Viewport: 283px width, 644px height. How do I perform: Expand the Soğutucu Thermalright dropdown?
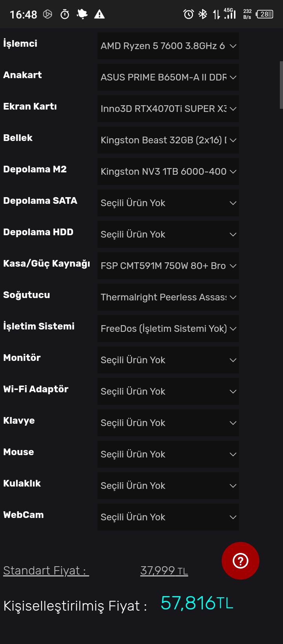(168, 297)
